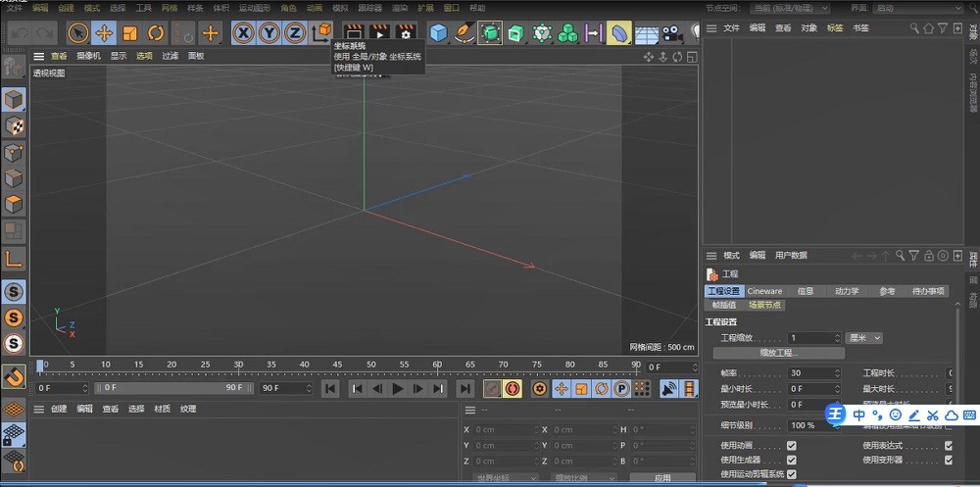
Task: Uncheck the 使用生成器 checkbox
Action: pos(791,460)
